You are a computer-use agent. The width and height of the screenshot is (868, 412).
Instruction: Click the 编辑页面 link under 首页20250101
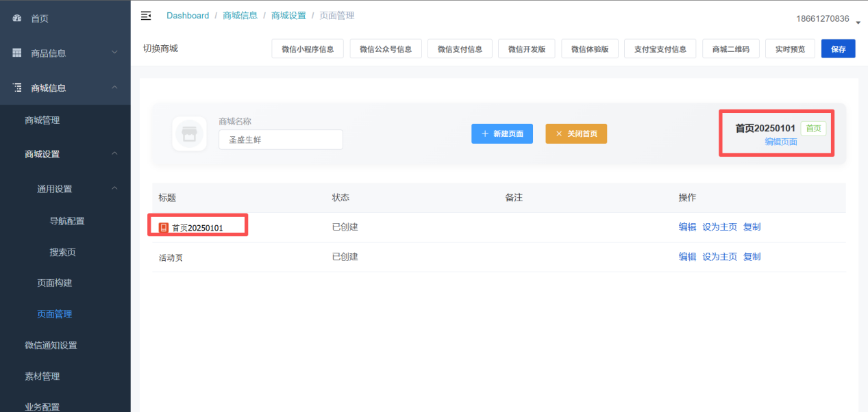point(780,142)
